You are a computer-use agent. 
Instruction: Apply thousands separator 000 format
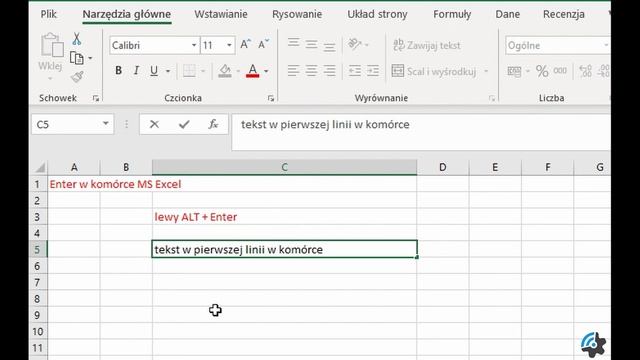(560, 71)
